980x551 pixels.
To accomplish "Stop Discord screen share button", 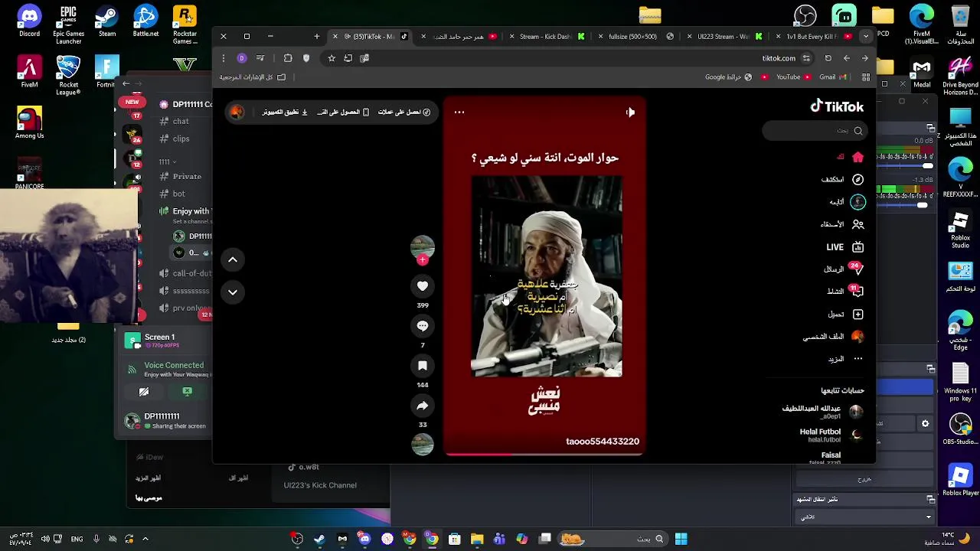I will (187, 392).
